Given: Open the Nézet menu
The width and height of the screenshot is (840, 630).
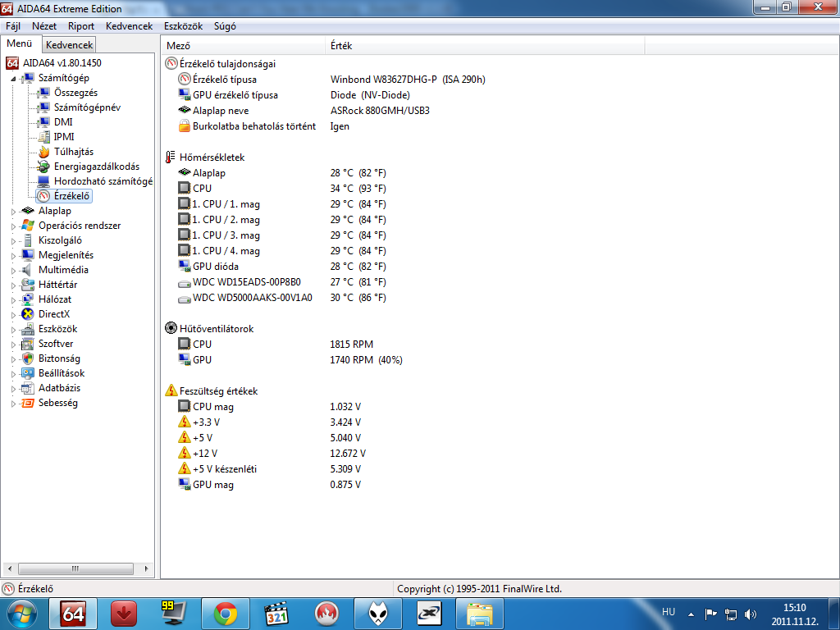Looking at the screenshot, I should pos(44,25).
